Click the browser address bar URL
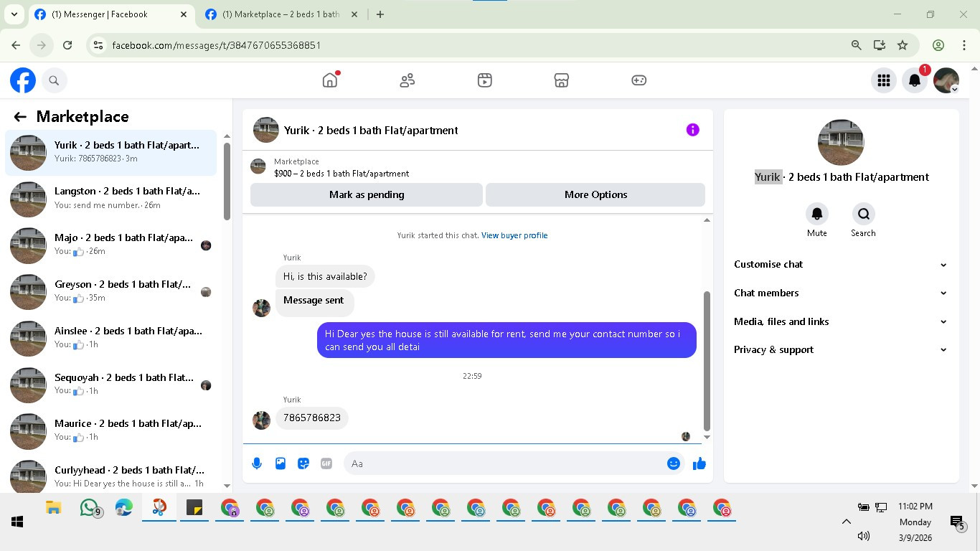The width and height of the screenshot is (980, 551). (x=217, y=45)
